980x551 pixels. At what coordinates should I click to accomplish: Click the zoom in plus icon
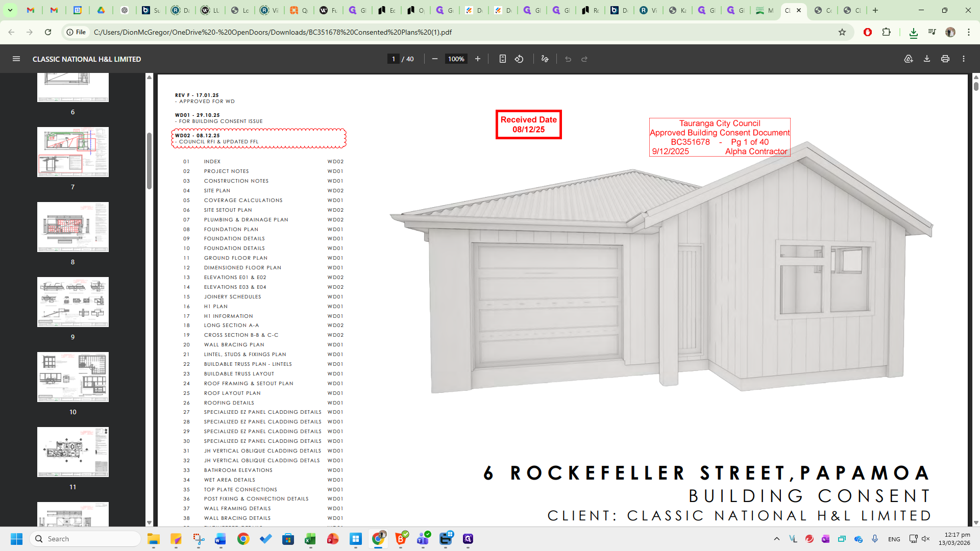pos(478,59)
